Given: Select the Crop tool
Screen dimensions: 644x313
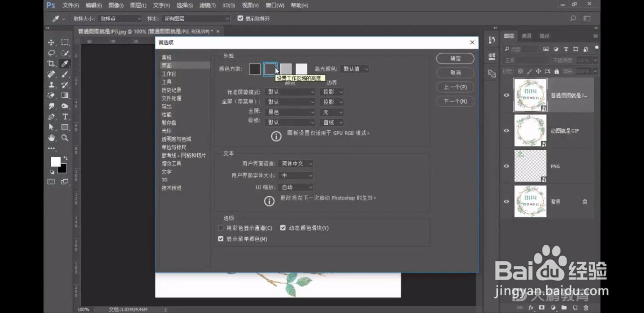Looking at the screenshot, I should tap(51, 64).
